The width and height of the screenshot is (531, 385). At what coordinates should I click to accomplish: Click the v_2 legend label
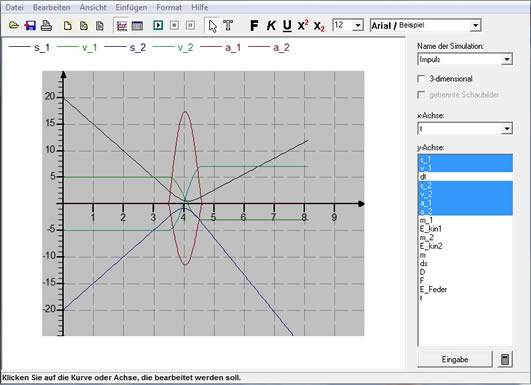coord(186,47)
